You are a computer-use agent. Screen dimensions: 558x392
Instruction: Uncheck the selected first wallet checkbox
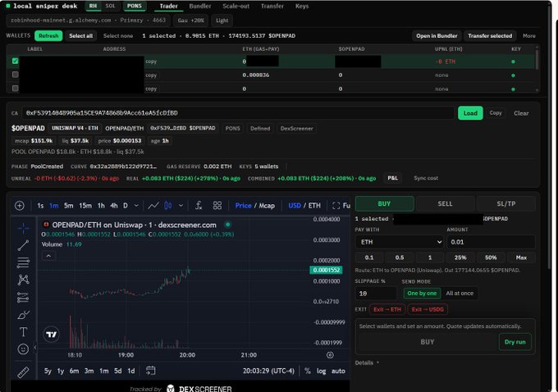tap(15, 61)
